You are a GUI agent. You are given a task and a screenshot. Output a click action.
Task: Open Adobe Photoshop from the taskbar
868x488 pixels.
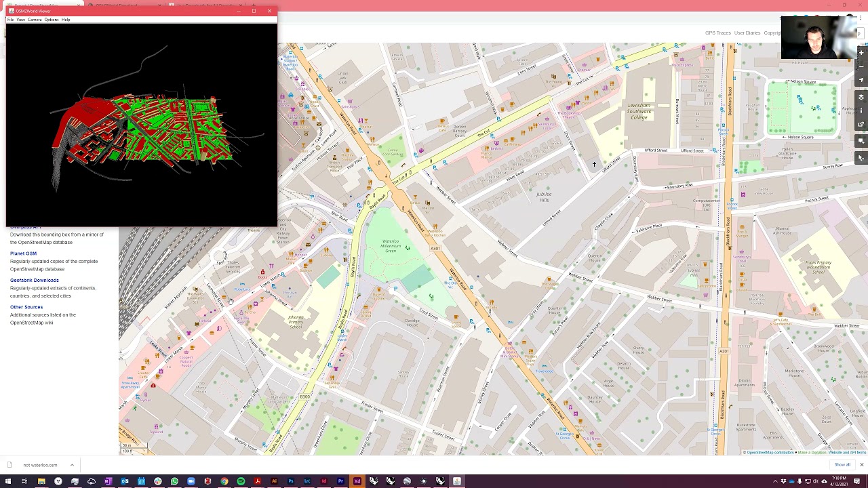click(x=291, y=481)
